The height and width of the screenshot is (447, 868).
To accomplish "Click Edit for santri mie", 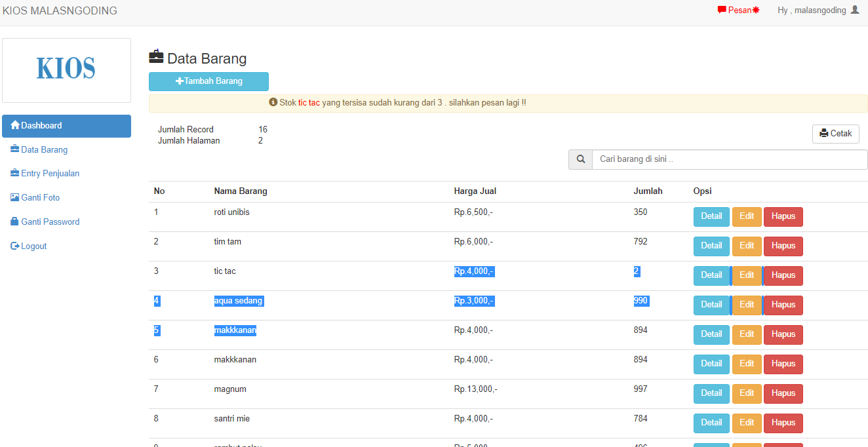I will click(747, 423).
